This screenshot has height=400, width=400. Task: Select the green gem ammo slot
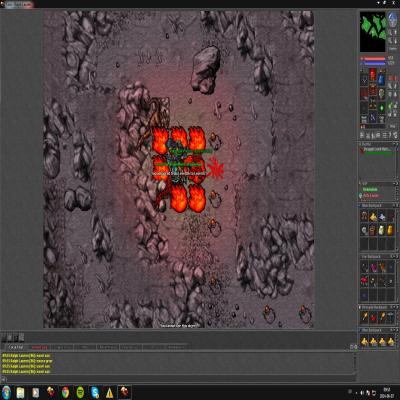pyautogui.click(x=381, y=108)
